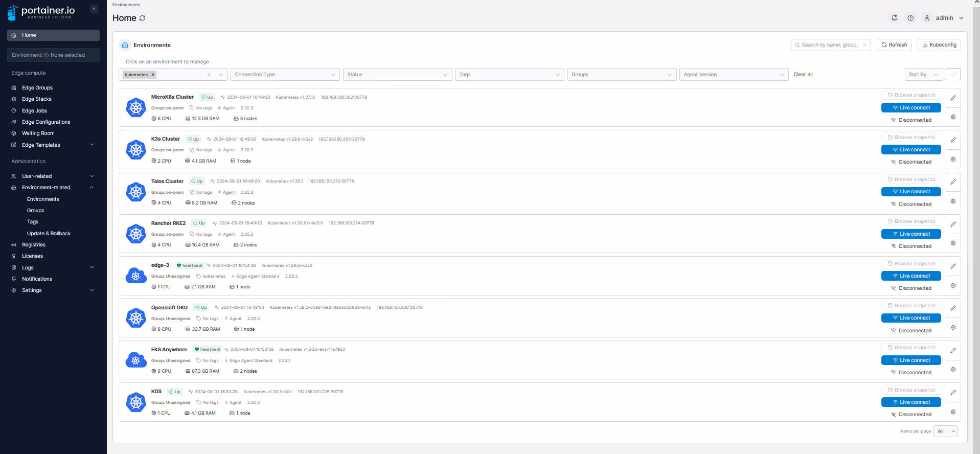Image resolution: width=980 pixels, height=454 pixels.
Task: Open Update & Rollback in the sidebar
Action: pyautogui.click(x=49, y=234)
